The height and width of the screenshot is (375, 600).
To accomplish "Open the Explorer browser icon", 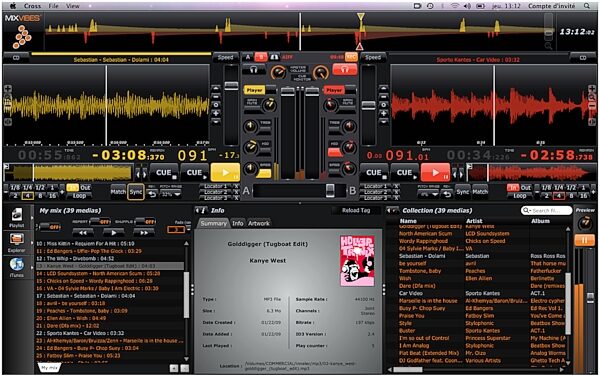I will 16,240.
